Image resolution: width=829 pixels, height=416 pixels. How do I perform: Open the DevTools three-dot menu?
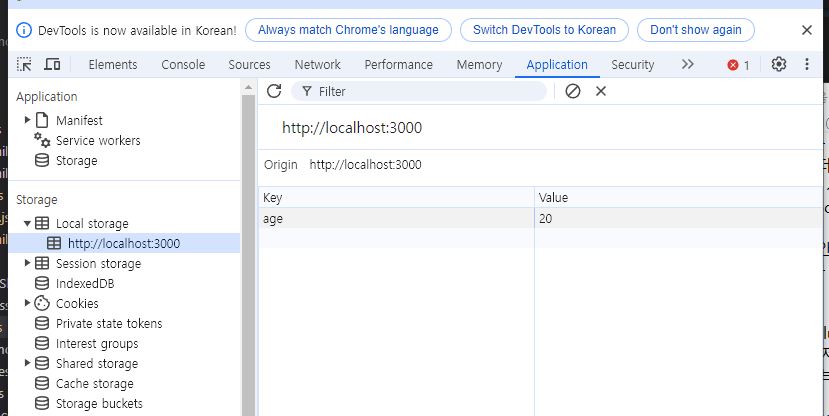pos(806,64)
